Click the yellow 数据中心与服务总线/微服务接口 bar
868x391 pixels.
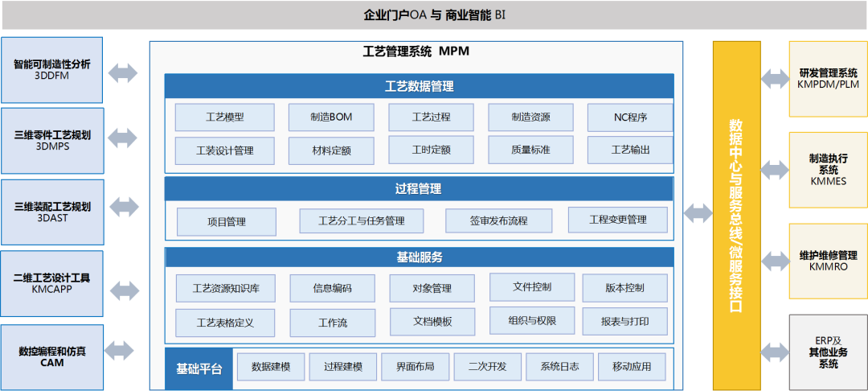coord(735,216)
